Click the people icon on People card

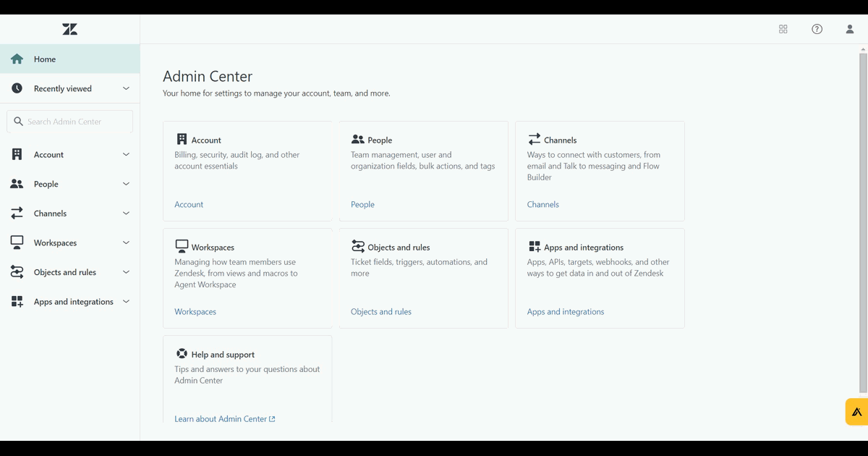(x=358, y=139)
